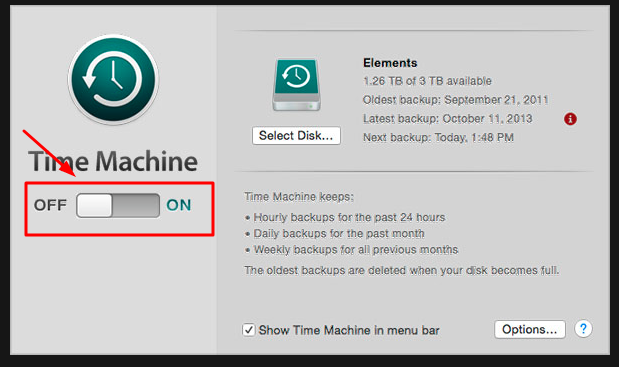
Task: Click the Time Machine title text
Action: pos(113,161)
